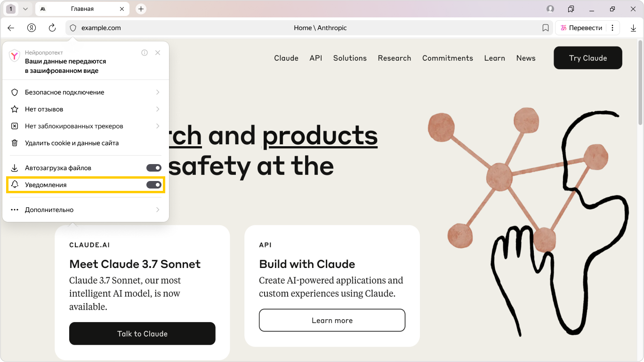The height and width of the screenshot is (362, 644).
Task: Click the Learn more button
Action: click(x=332, y=320)
